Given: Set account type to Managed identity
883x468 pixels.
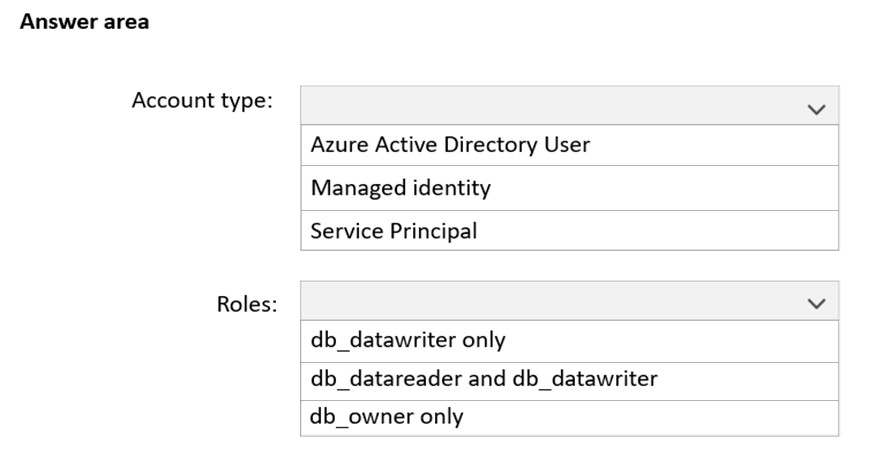Looking at the screenshot, I should coord(569,188).
